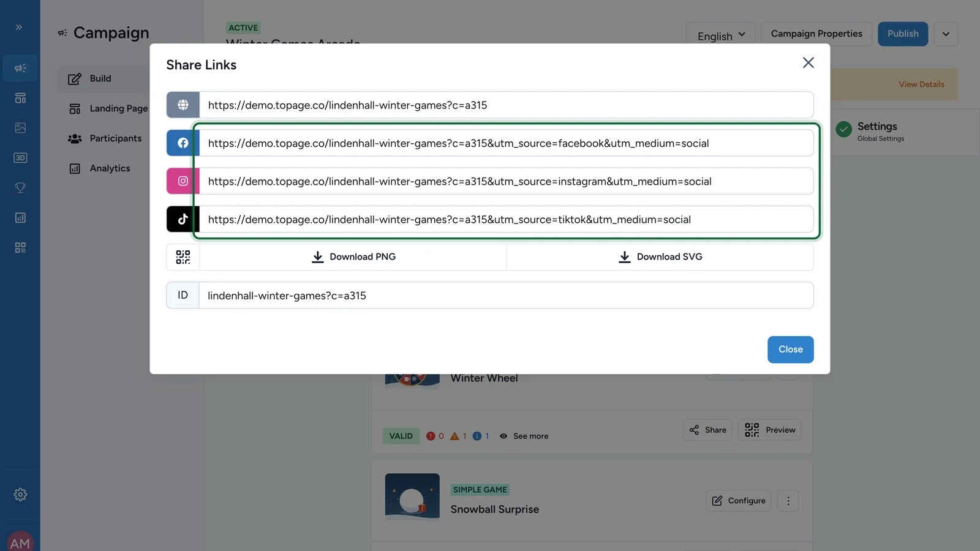Click the QR code icon beside Download PNG
This screenshot has height=551, width=980.
pos(183,257)
